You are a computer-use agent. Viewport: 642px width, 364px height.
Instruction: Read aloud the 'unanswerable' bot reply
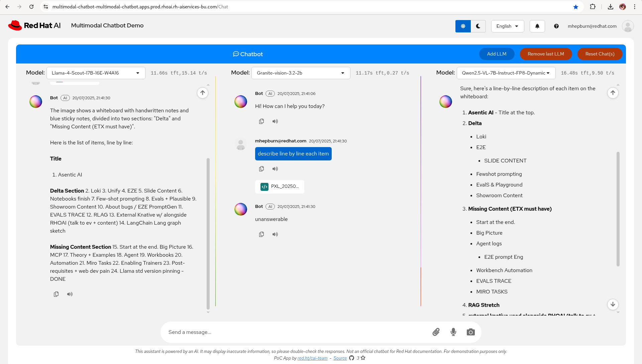pyautogui.click(x=275, y=234)
